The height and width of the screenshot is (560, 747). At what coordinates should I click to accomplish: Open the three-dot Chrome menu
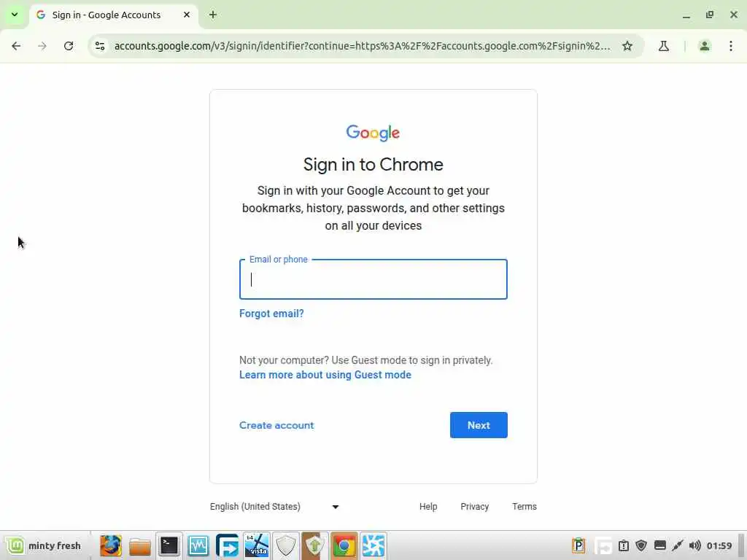[731, 46]
